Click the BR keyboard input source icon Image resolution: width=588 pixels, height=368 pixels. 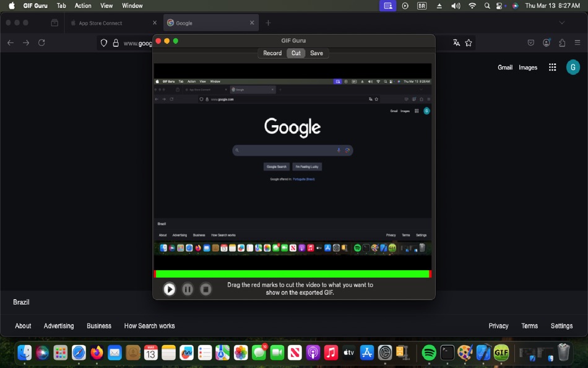422,6
